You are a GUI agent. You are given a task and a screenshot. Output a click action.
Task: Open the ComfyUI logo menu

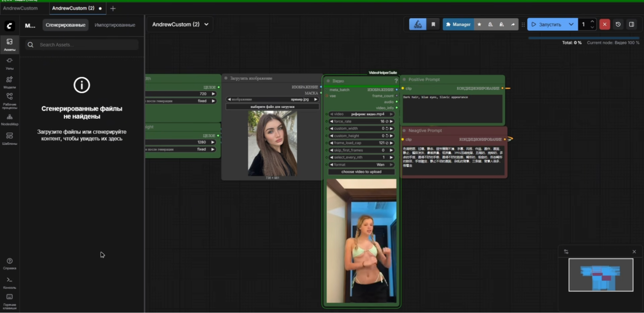click(x=9, y=26)
